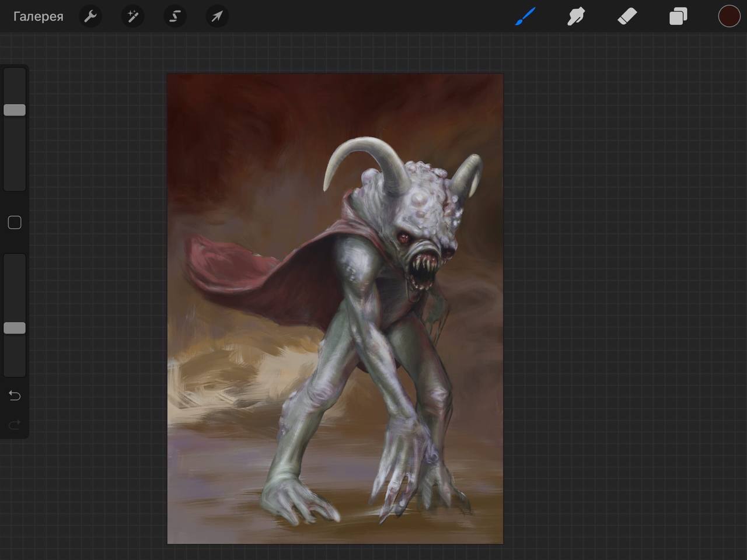Open the dark red color picker
Viewport: 747px width, 560px height.
tap(729, 16)
